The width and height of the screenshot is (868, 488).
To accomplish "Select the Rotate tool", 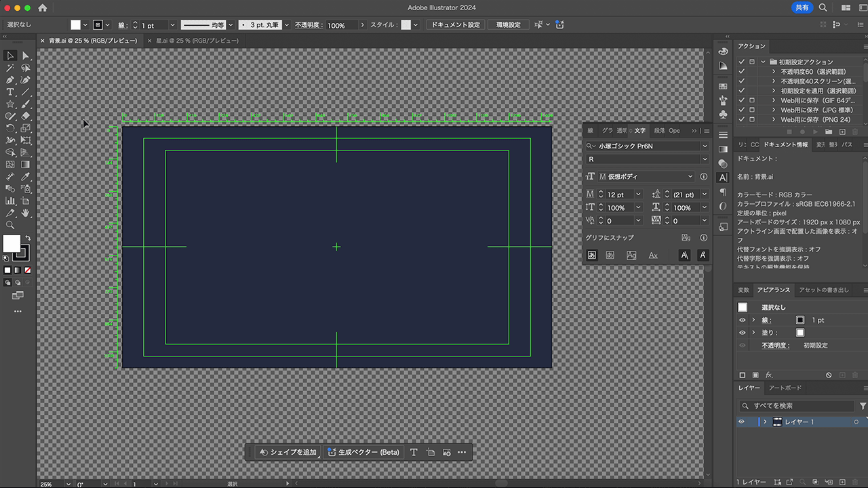I will tap(10, 128).
